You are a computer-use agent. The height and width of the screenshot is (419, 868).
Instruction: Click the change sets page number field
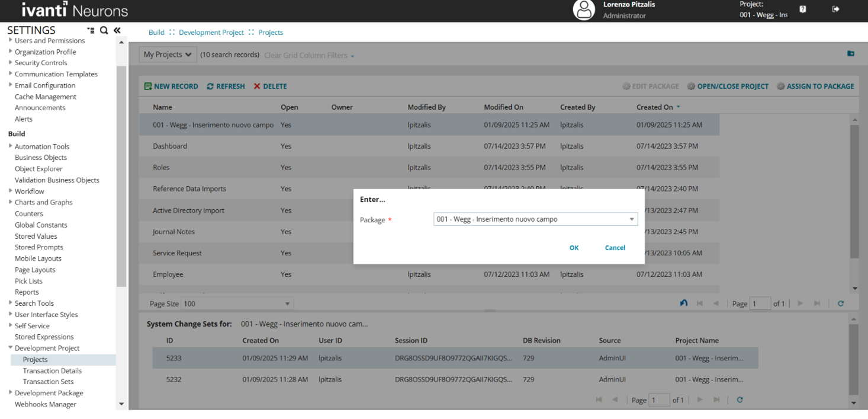point(659,400)
